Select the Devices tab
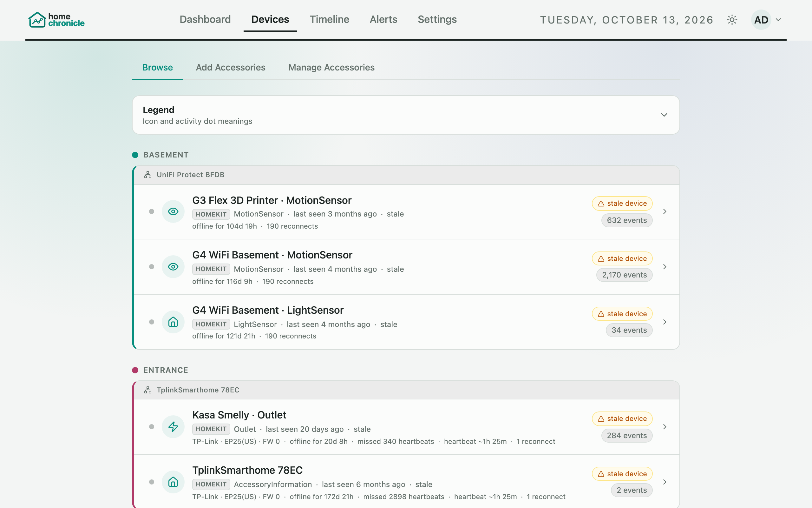 tap(270, 19)
